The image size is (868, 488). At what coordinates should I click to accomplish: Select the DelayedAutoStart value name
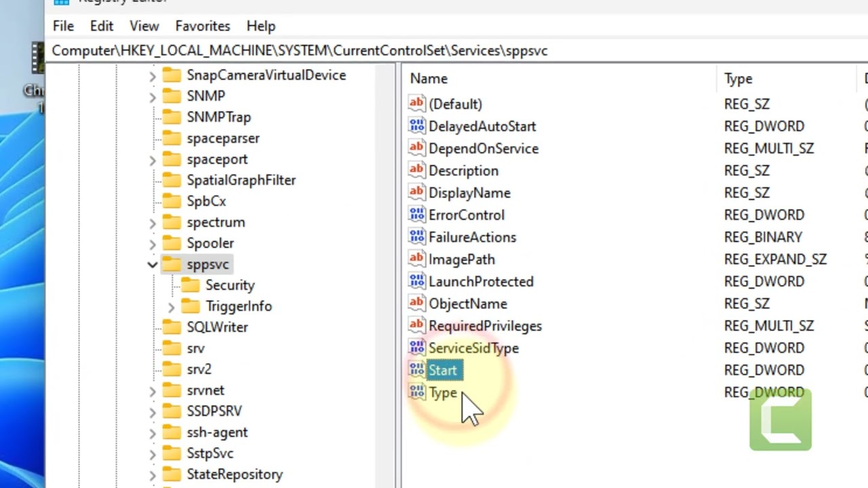point(482,126)
